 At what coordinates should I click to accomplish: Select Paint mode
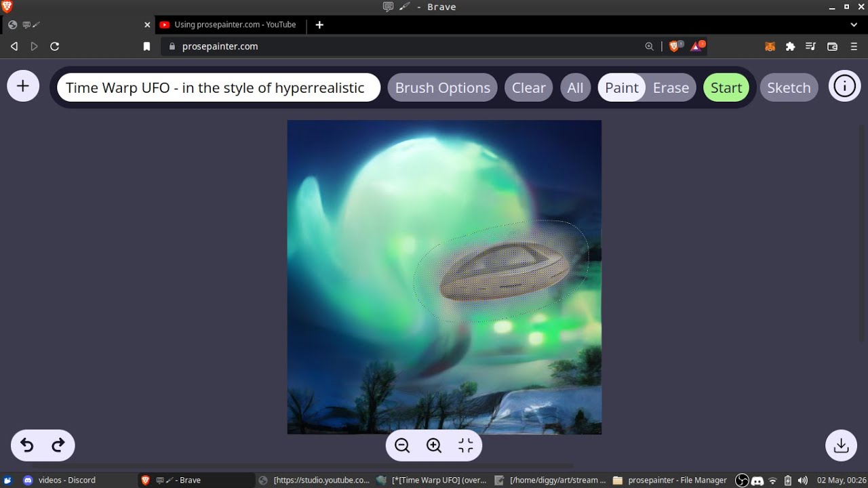[x=622, y=87]
